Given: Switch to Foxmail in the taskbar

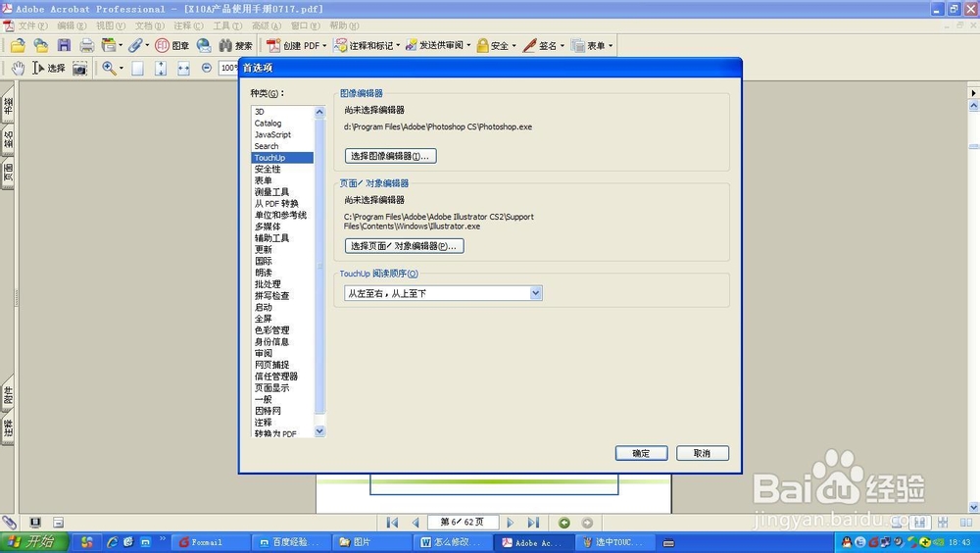Looking at the screenshot, I should click(x=210, y=542).
